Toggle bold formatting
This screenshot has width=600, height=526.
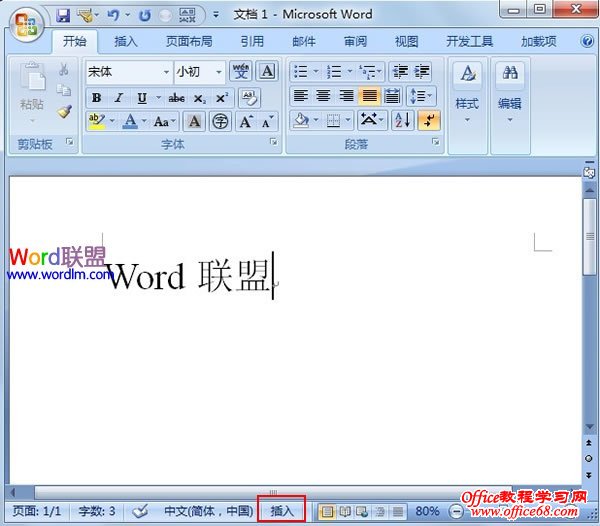click(97, 98)
